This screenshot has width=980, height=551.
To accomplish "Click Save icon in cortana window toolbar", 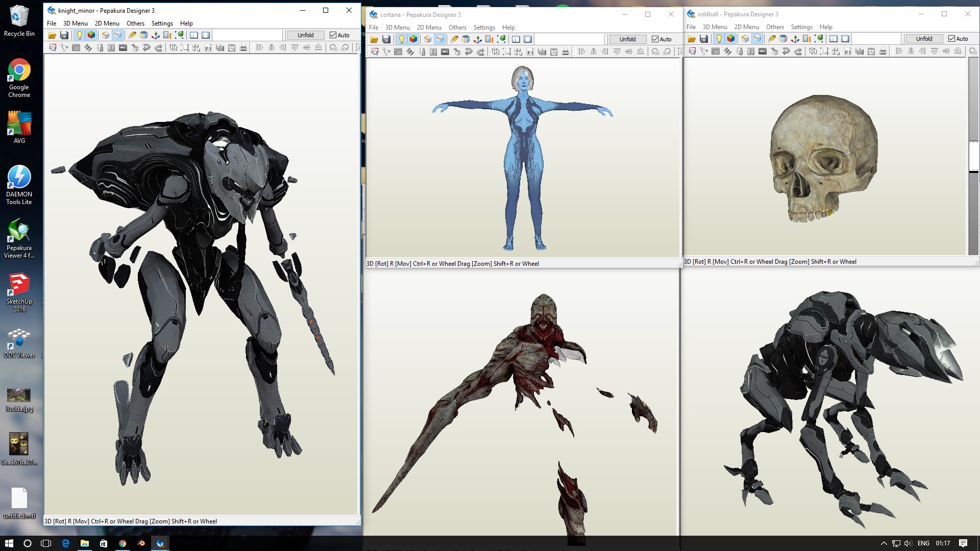I will point(386,39).
